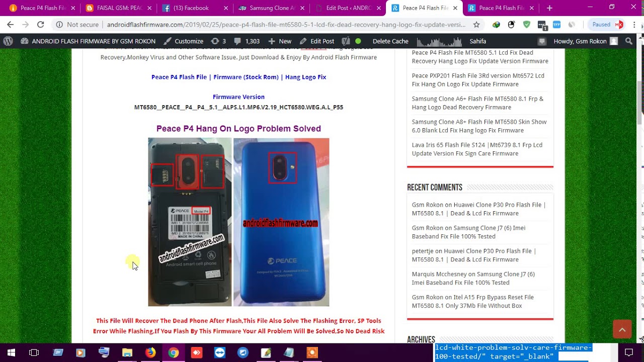This screenshot has width=644, height=362.
Task: Open Marquis Mcchesney's comment on Samsung Clone J7
Action: 473,278
